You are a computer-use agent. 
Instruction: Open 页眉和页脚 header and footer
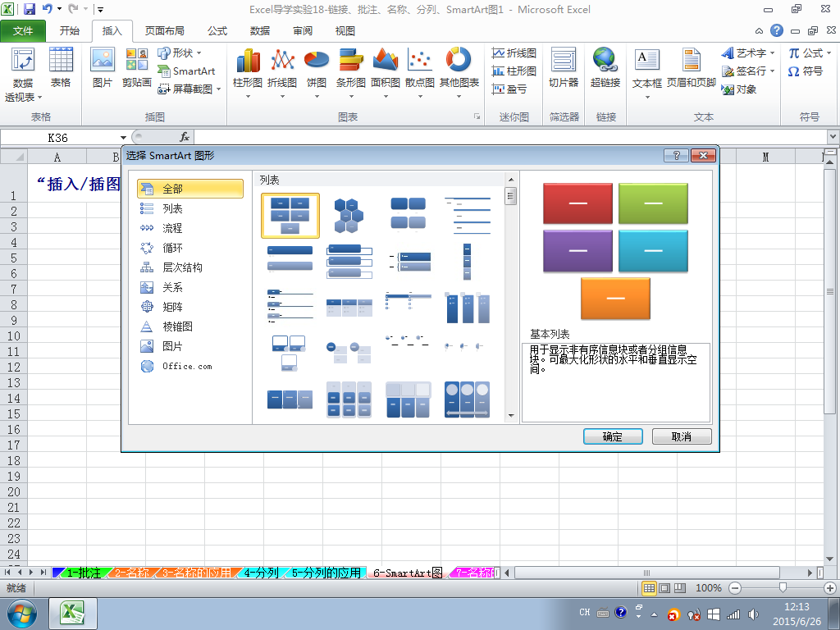pyautogui.click(x=691, y=67)
